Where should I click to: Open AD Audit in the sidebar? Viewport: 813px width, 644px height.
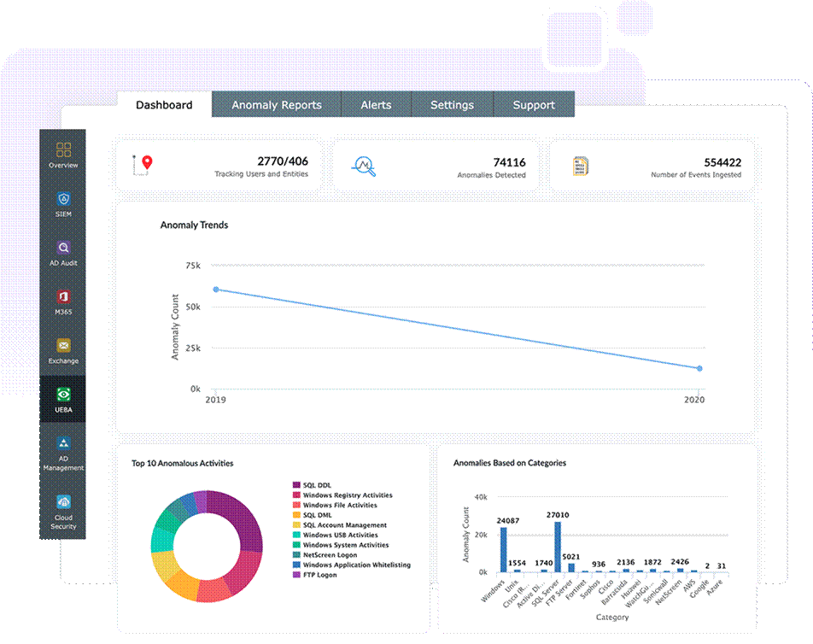63,249
